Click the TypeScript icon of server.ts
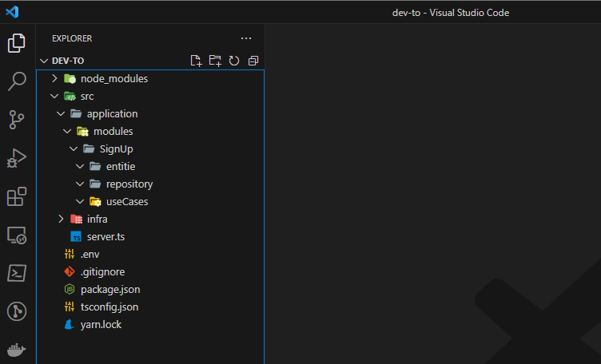The image size is (601, 364). click(76, 236)
